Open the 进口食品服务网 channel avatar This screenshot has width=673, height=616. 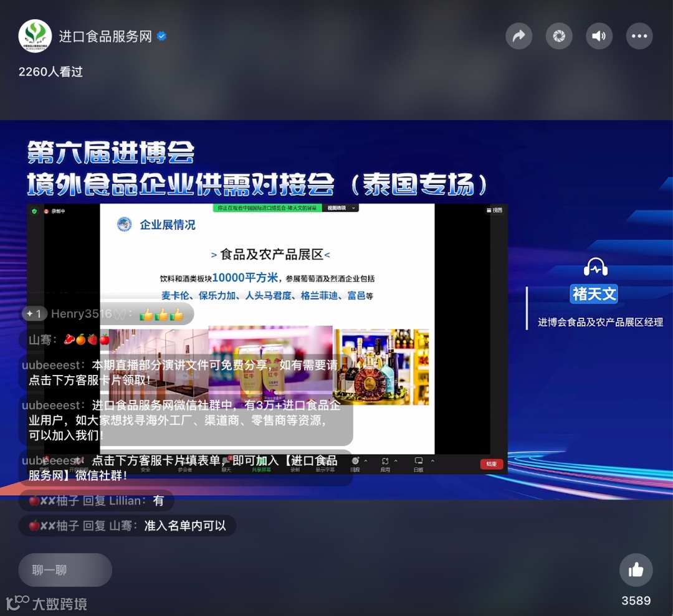pos(35,36)
